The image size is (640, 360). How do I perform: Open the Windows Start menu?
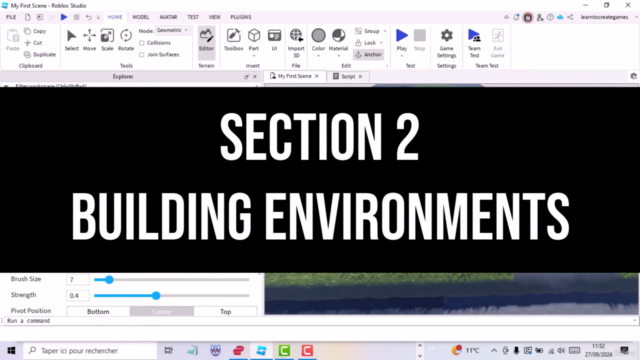[x=11, y=351]
